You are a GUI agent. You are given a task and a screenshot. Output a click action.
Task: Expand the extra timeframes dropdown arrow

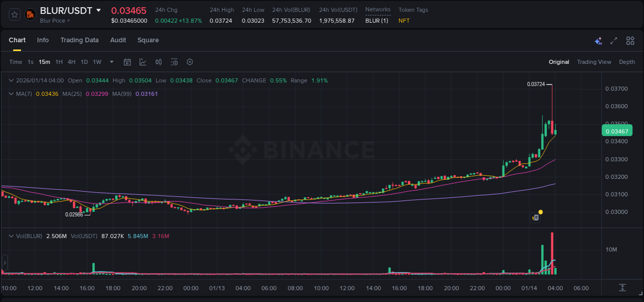pyautogui.click(x=111, y=62)
